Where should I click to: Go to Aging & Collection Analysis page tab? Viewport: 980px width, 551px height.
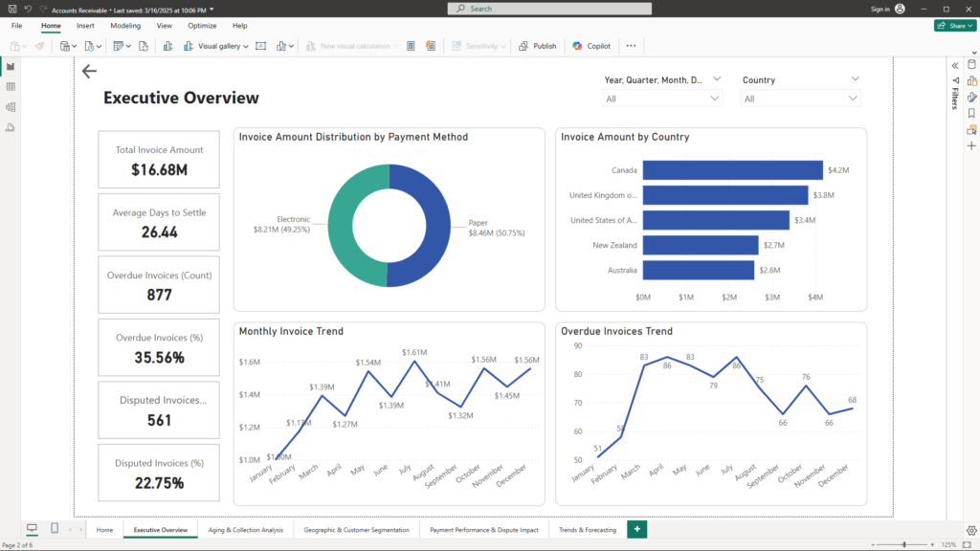coord(246,529)
